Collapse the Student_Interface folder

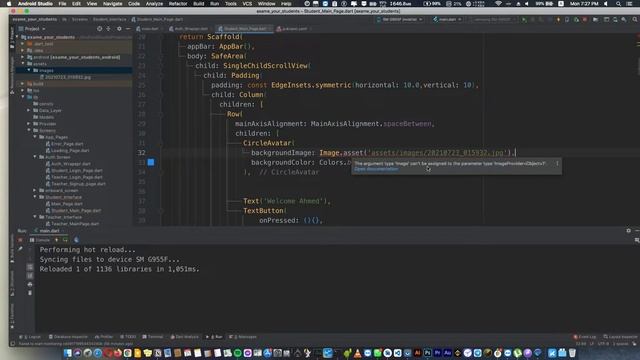[35, 197]
